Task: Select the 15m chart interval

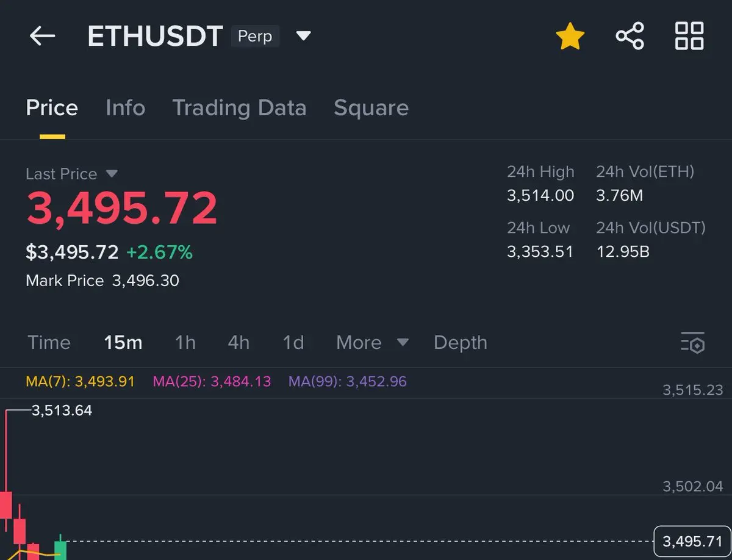Action: 123,342
